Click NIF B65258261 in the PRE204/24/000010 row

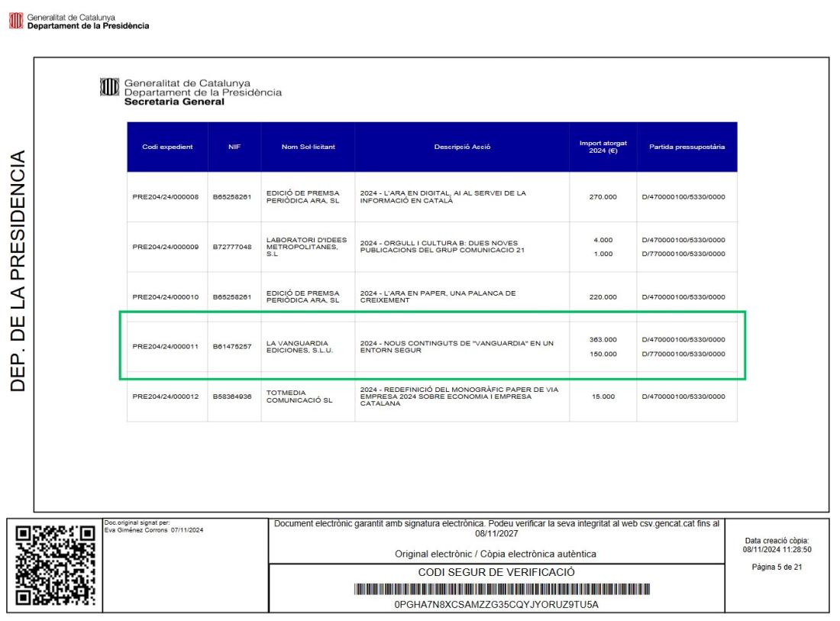232,297
